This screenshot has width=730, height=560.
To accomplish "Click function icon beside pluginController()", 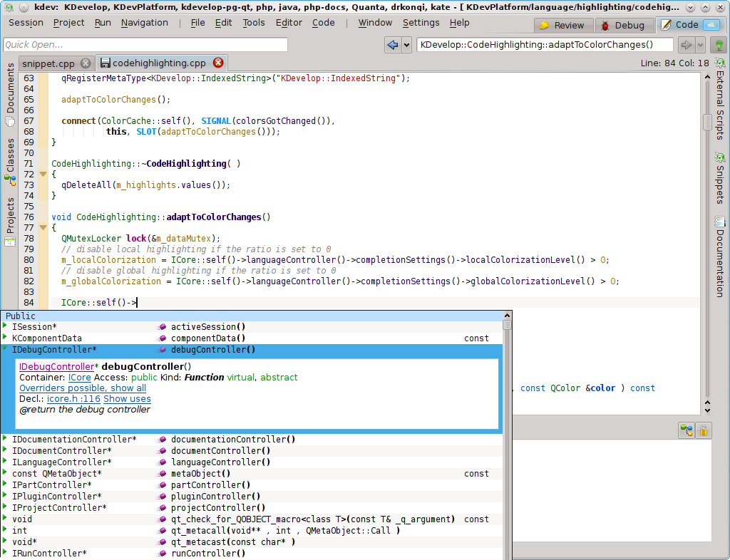I will pyautogui.click(x=162, y=497).
